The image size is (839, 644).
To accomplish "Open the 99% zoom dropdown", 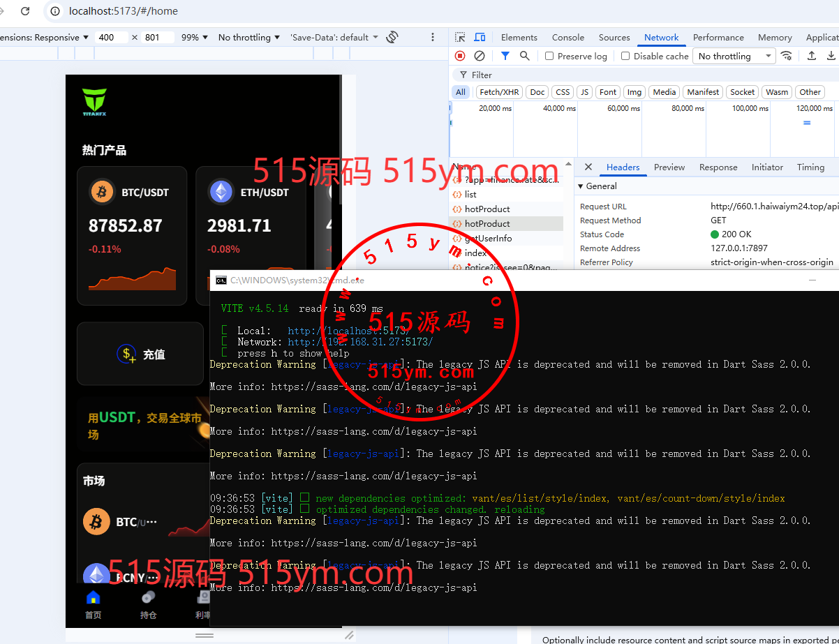I will click(x=195, y=38).
